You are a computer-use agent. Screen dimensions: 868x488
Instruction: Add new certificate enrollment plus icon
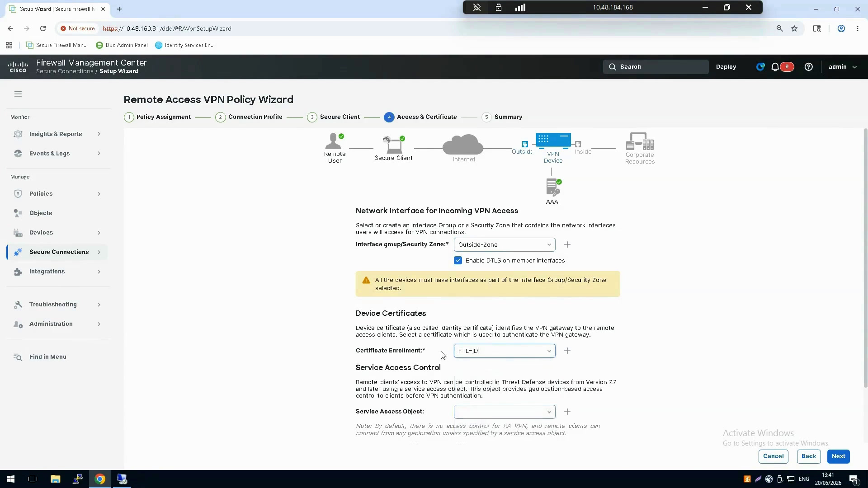pyautogui.click(x=567, y=351)
